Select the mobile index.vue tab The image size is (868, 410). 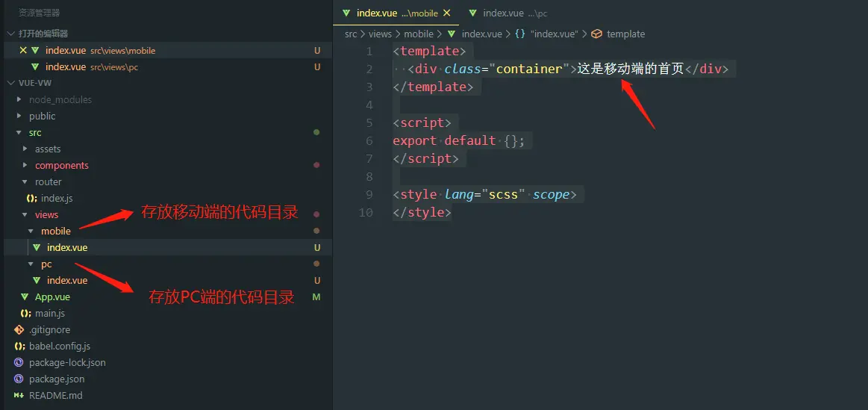point(396,13)
